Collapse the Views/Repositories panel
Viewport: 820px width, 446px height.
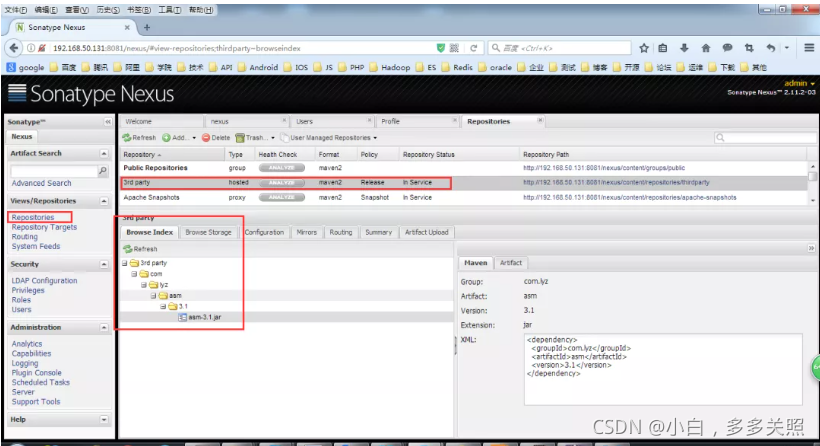[x=104, y=201]
